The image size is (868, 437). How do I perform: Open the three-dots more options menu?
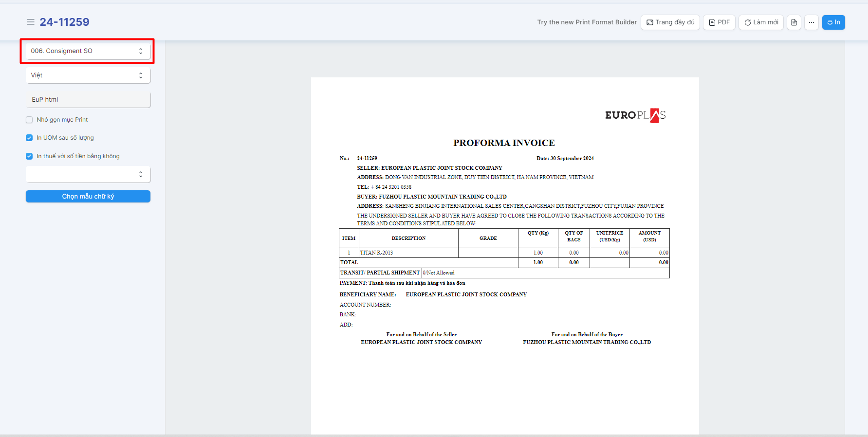click(811, 22)
